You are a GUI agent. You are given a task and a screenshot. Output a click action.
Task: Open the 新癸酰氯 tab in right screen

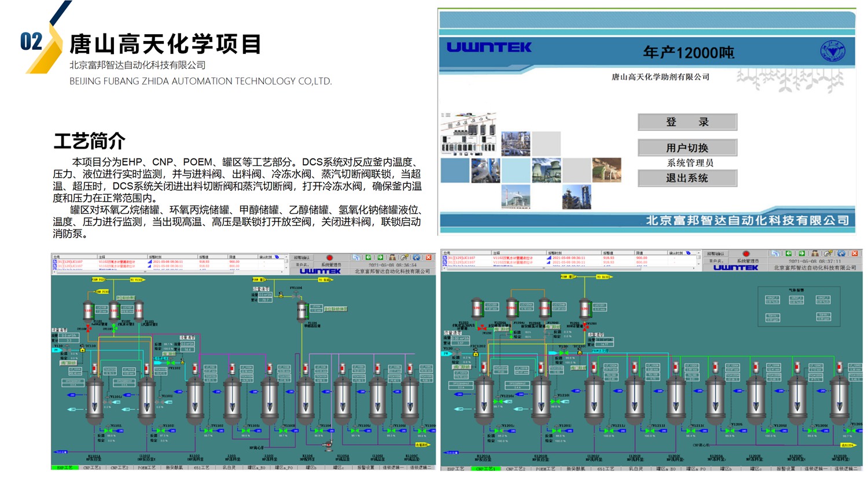tap(576, 469)
